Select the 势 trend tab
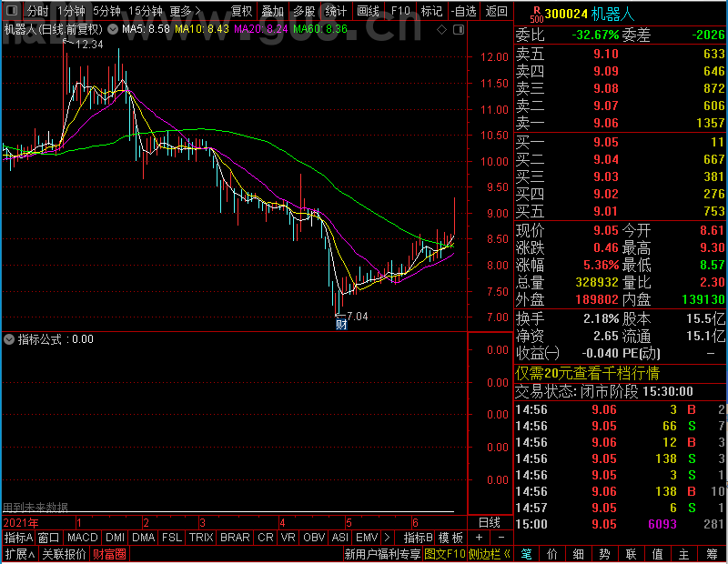The image size is (728, 564). coord(604,554)
